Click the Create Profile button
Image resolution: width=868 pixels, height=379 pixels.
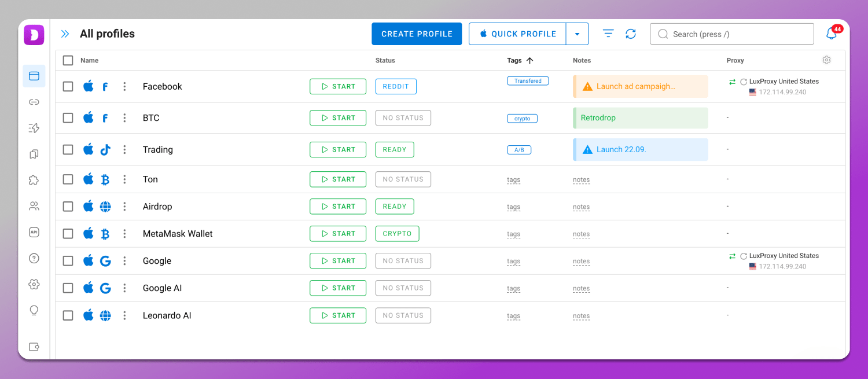(x=417, y=34)
